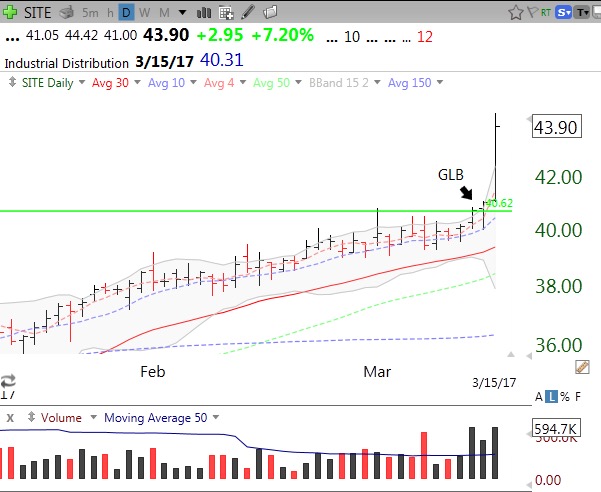Click the grid-with-plus layout icon
The image size is (601, 492).
[x=226, y=13]
